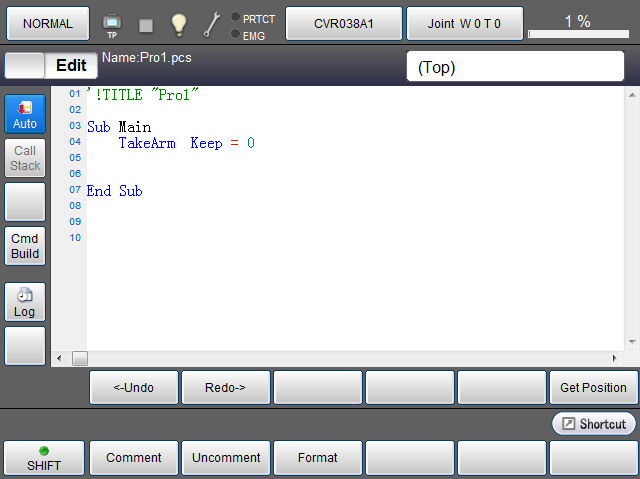Open the Log panel
The height and width of the screenshot is (479, 640).
pyautogui.click(x=25, y=303)
